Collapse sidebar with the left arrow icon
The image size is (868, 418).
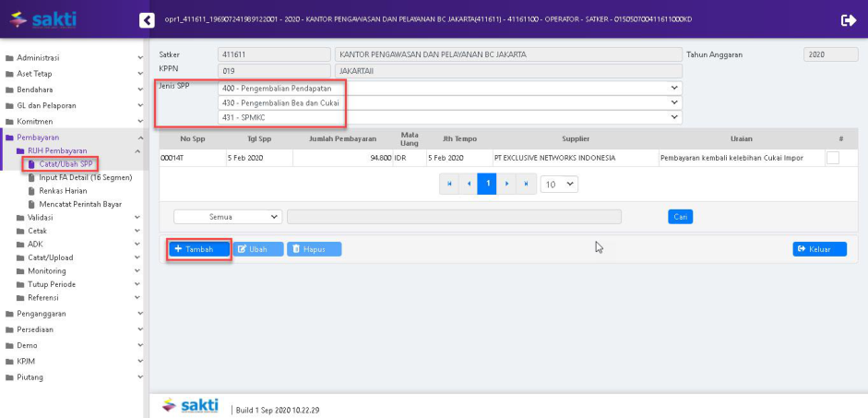(x=147, y=19)
